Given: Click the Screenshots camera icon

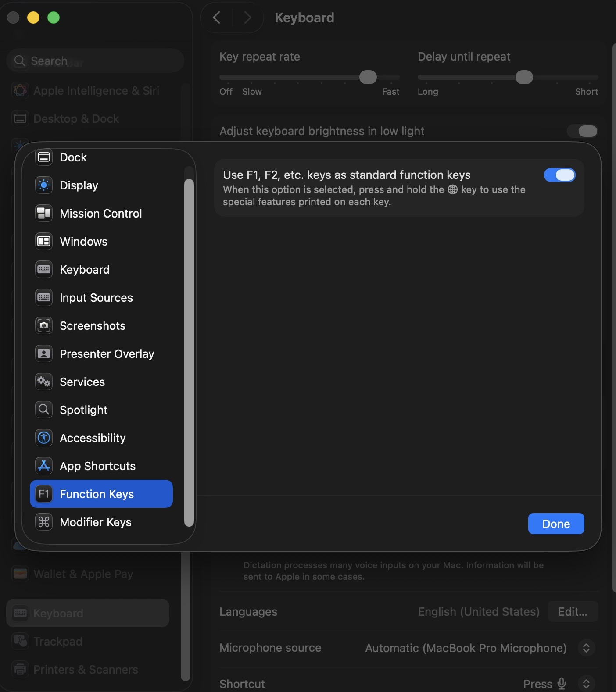Looking at the screenshot, I should [x=44, y=326].
